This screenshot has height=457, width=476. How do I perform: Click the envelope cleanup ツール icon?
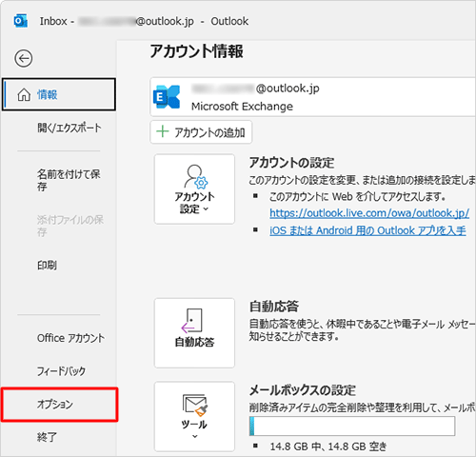click(x=195, y=405)
